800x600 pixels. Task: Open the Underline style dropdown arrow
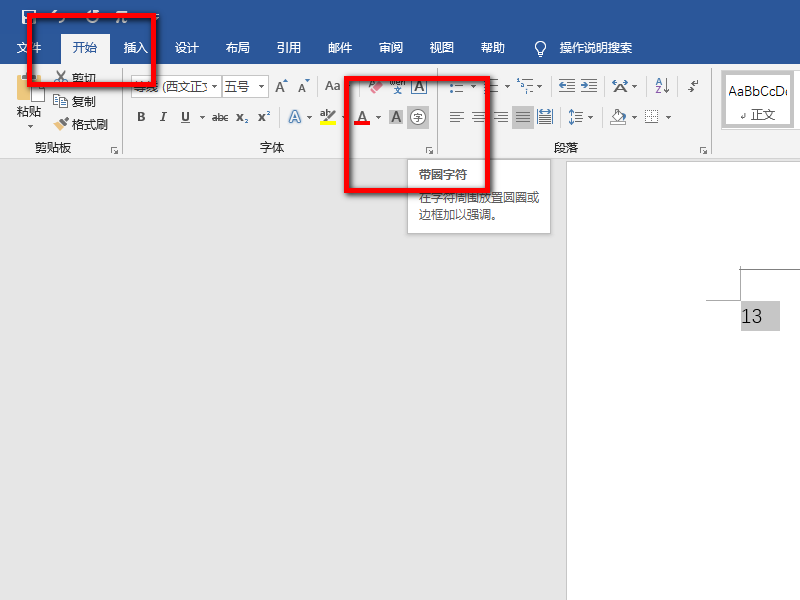[202, 117]
